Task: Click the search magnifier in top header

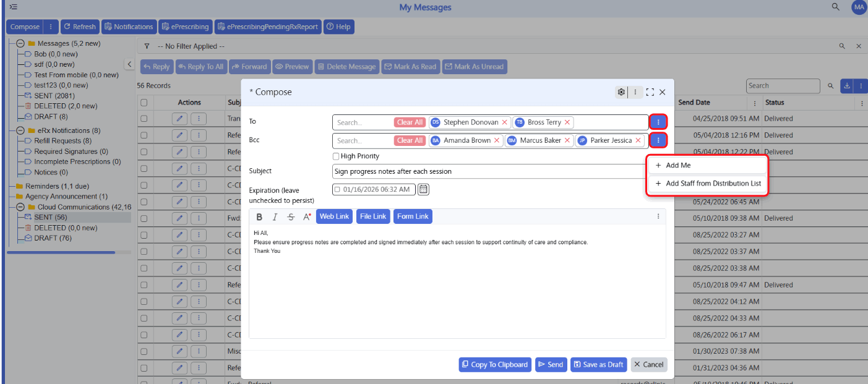Action: [x=836, y=7]
